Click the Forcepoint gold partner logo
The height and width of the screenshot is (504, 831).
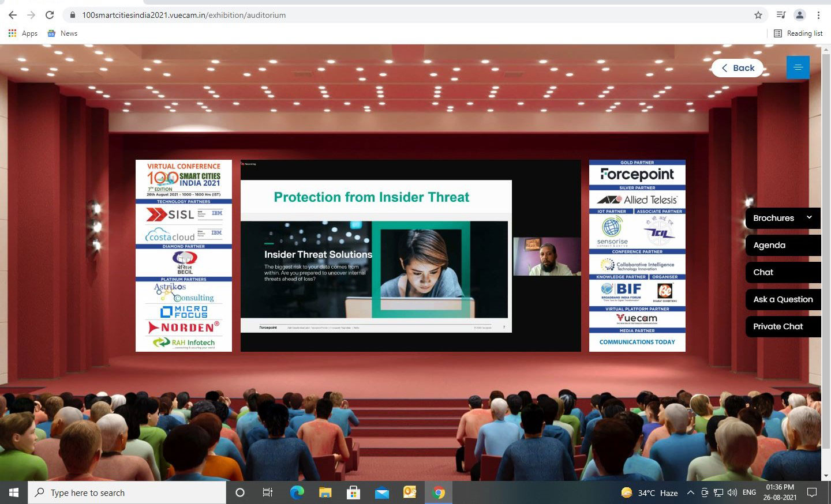coord(637,174)
